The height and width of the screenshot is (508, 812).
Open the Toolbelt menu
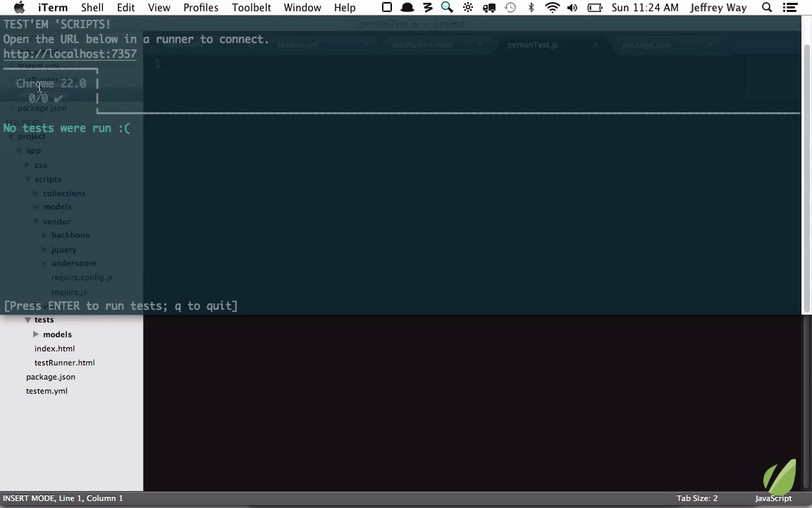251,7
